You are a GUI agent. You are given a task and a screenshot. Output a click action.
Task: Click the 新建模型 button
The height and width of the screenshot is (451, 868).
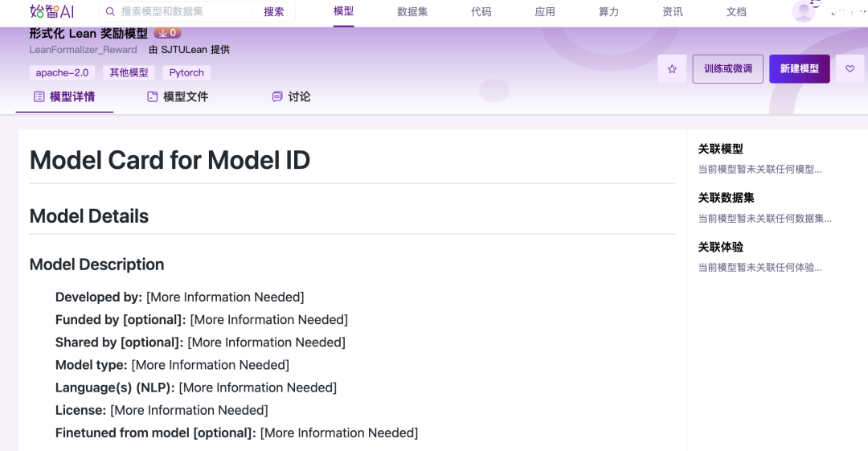click(x=799, y=68)
